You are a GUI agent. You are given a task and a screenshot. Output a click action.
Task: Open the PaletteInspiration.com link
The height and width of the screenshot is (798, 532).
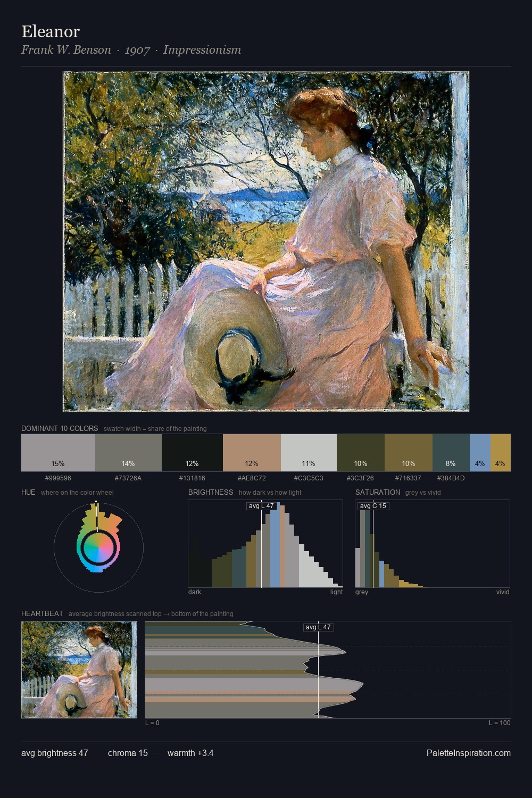point(469,753)
